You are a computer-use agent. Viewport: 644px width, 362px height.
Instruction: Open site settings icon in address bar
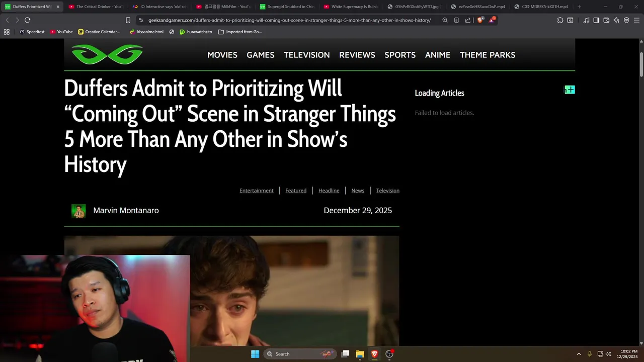(x=141, y=20)
